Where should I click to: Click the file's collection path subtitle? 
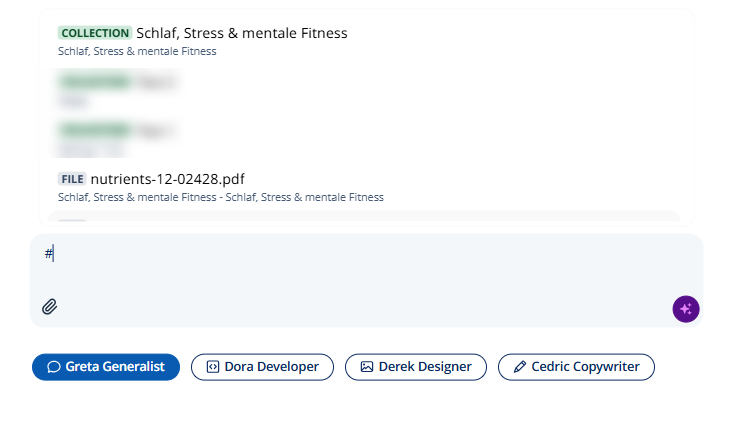pyautogui.click(x=221, y=197)
